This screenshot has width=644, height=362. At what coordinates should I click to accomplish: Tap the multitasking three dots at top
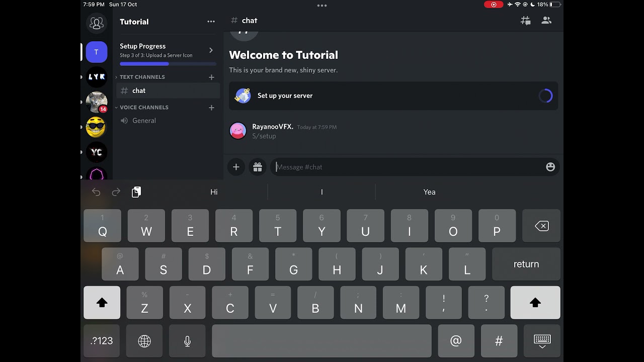click(x=322, y=6)
